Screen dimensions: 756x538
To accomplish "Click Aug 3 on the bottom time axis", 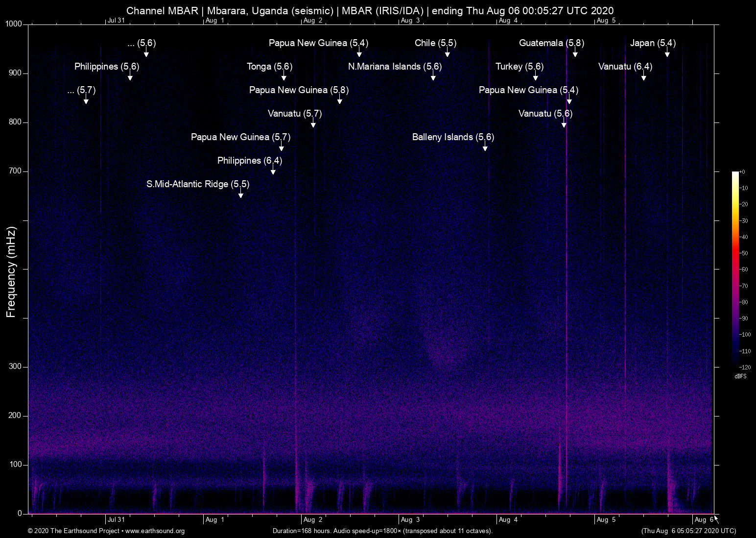I will 410,520.
